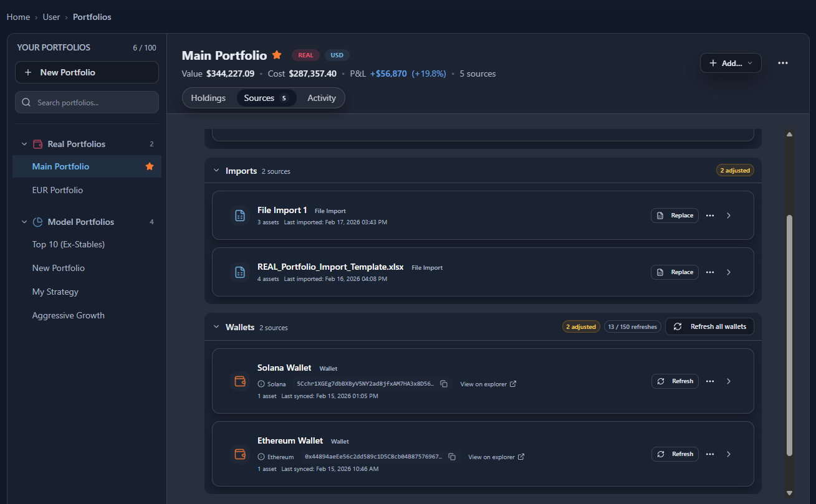This screenshot has height=504, width=816.
Task: Click the copy icon next to the Solana address
Action: pos(444,384)
